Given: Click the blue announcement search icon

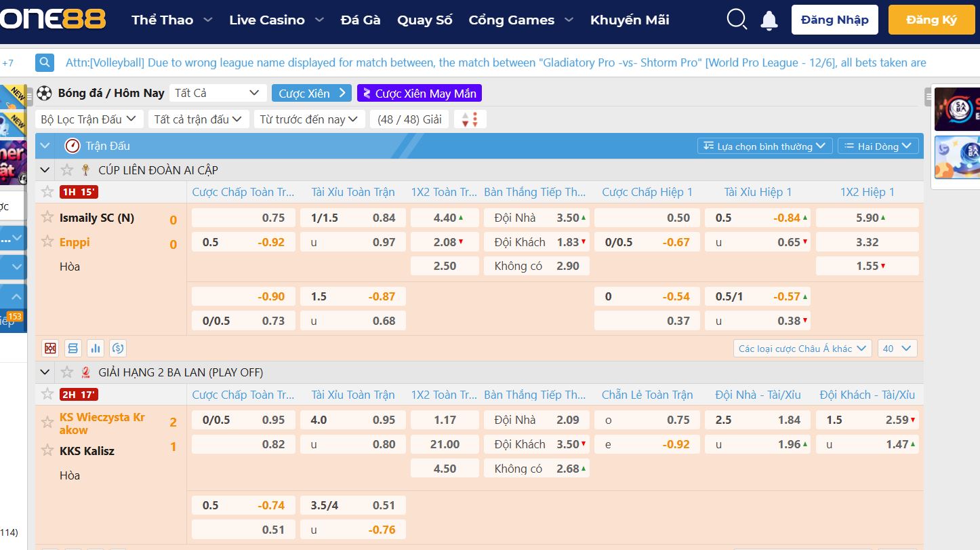Looking at the screenshot, I should [45, 63].
